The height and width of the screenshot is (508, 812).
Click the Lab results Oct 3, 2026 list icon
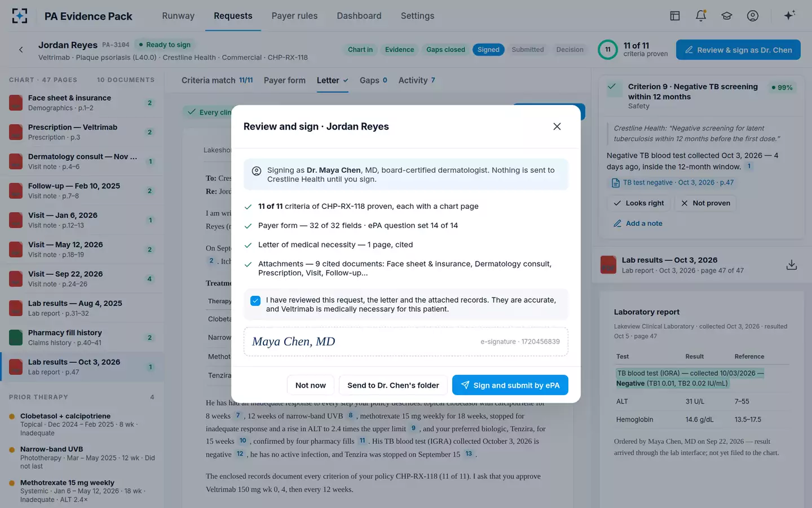(x=16, y=367)
